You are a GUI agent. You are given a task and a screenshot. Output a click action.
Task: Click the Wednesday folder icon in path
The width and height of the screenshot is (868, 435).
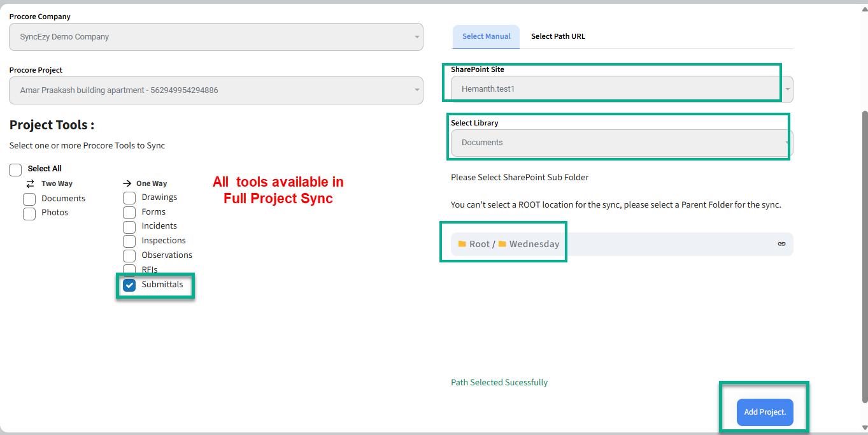coord(502,244)
